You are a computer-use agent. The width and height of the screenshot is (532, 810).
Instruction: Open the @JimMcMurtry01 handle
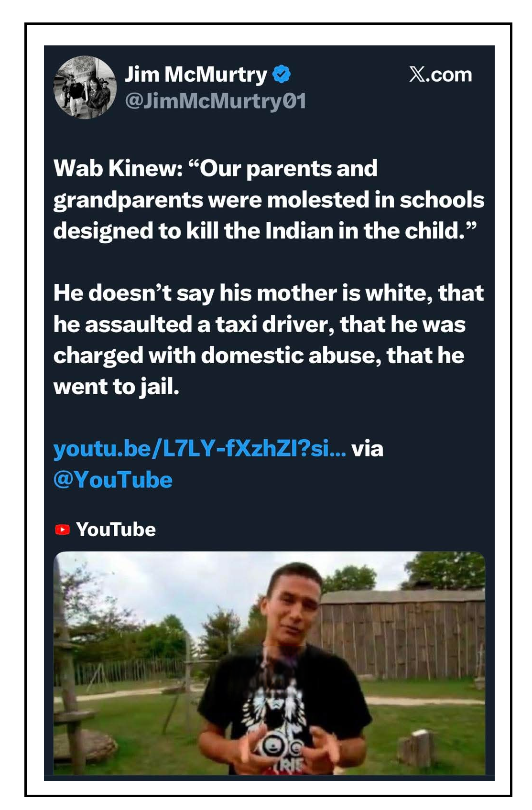pyautogui.click(x=215, y=101)
